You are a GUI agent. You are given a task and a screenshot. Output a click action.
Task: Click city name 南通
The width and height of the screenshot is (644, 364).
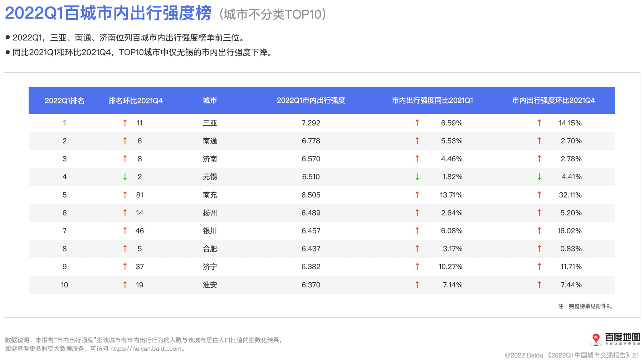210,141
